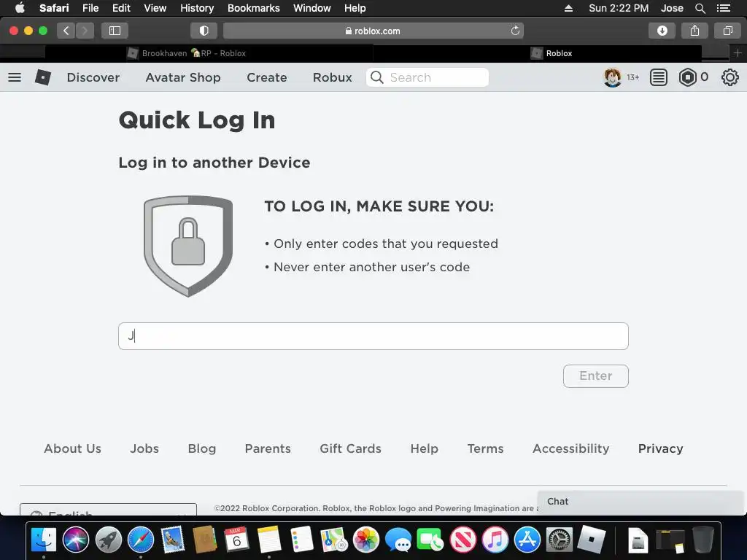Viewport: 747px width, 560px height.
Task: Open System Preferences in the Dock
Action: pos(560,540)
